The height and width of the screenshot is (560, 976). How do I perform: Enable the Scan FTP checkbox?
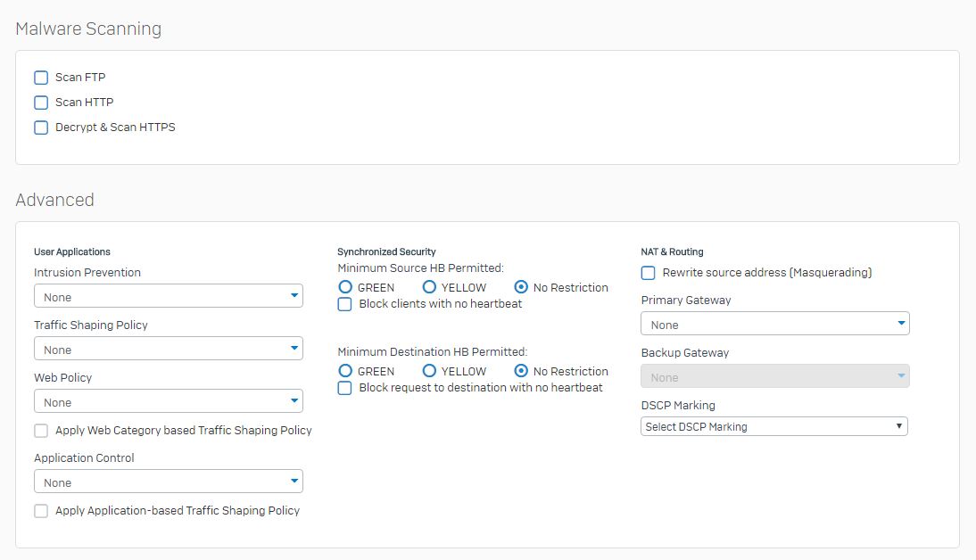41,78
